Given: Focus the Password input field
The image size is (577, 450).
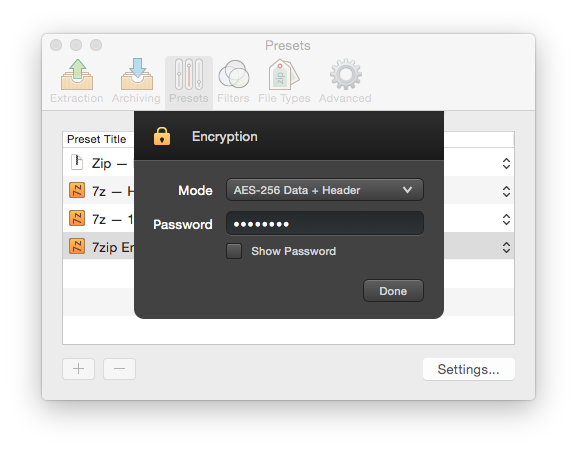Looking at the screenshot, I should [325, 223].
